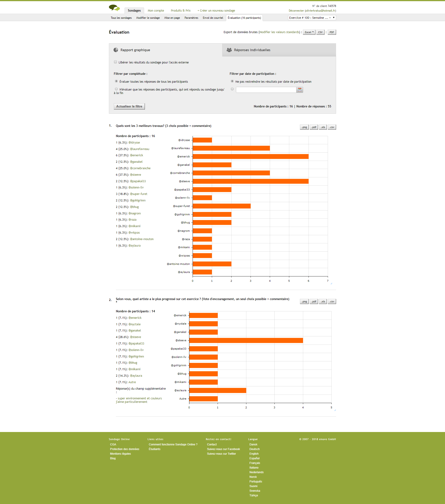
Task: Select Évaluer toutes les réponses radio
Action: click(x=116, y=81)
